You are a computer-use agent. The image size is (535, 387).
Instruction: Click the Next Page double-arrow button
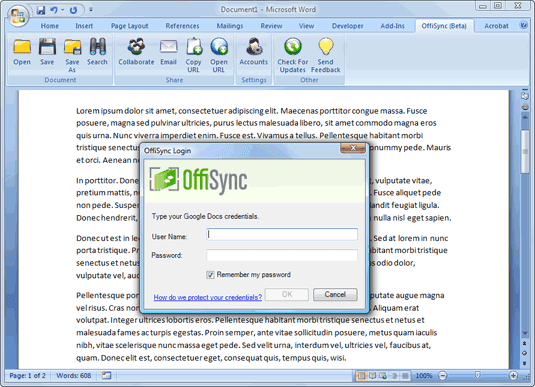tap(525, 363)
